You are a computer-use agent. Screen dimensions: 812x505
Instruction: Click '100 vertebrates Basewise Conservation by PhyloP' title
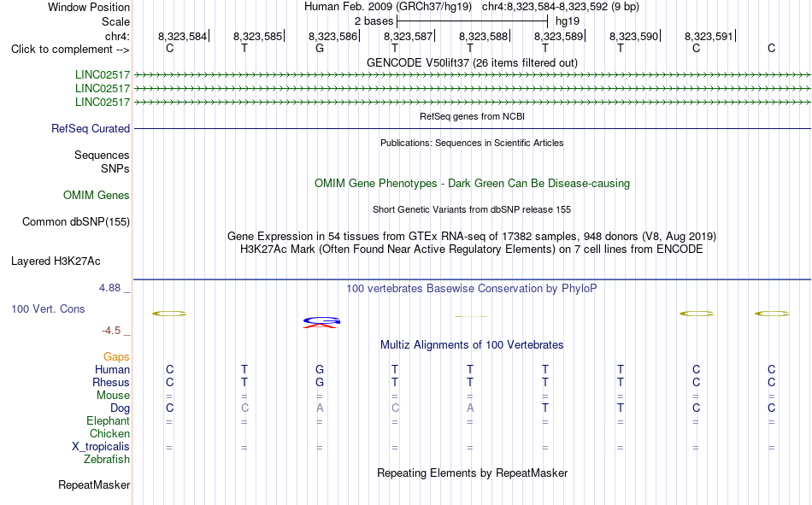click(472, 289)
